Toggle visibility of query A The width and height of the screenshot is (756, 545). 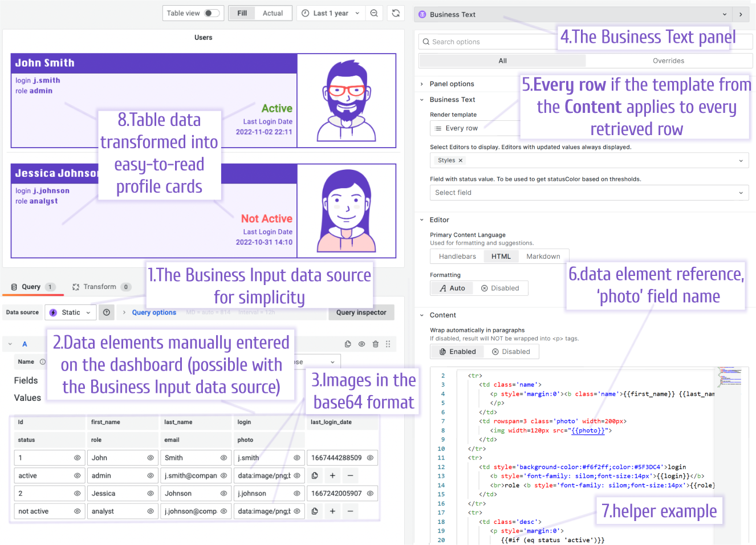click(x=361, y=344)
